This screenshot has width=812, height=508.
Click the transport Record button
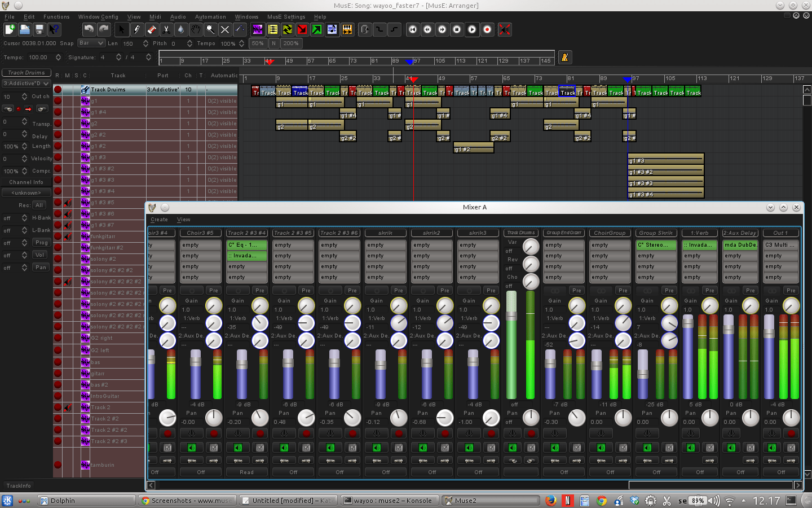(487, 29)
